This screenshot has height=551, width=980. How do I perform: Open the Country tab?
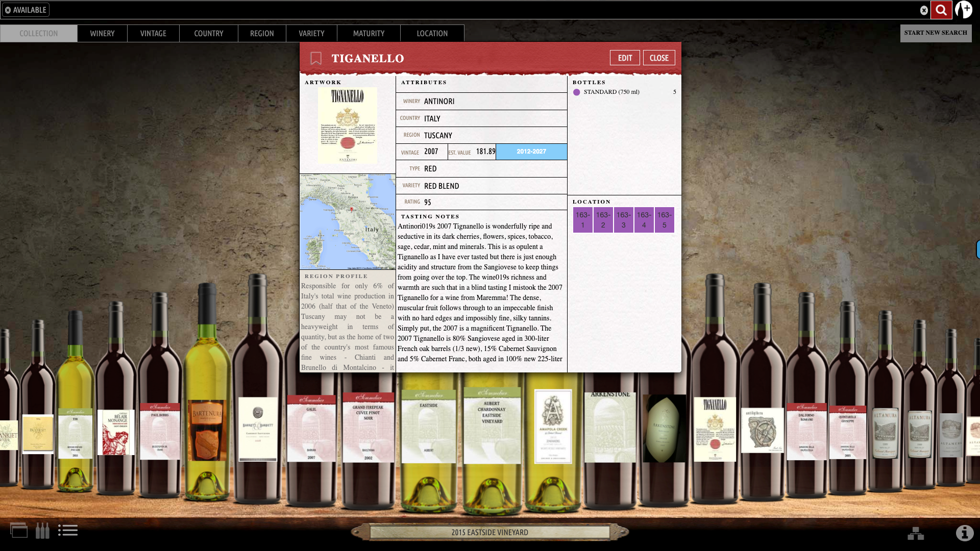tap(209, 33)
